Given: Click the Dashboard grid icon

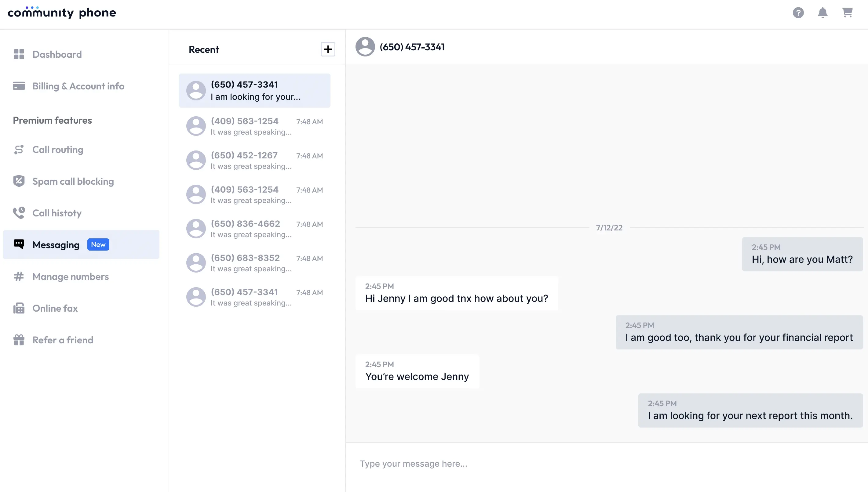Looking at the screenshot, I should [19, 54].
